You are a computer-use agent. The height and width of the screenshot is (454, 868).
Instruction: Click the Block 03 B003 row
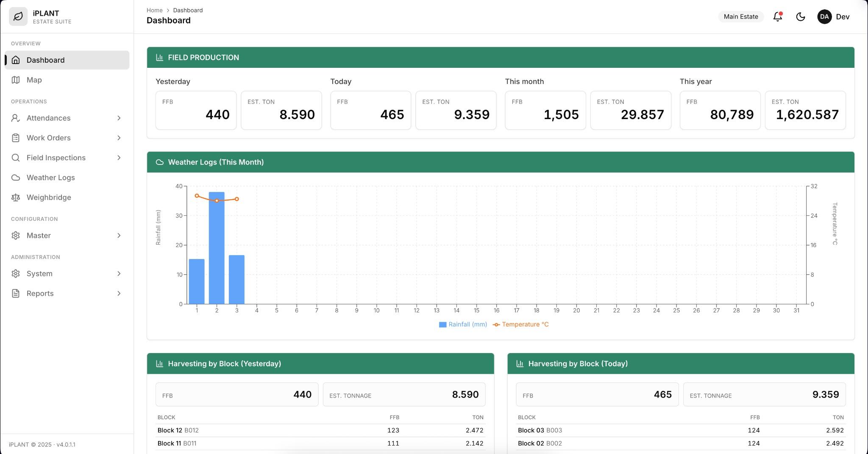[x=681, y=430]
